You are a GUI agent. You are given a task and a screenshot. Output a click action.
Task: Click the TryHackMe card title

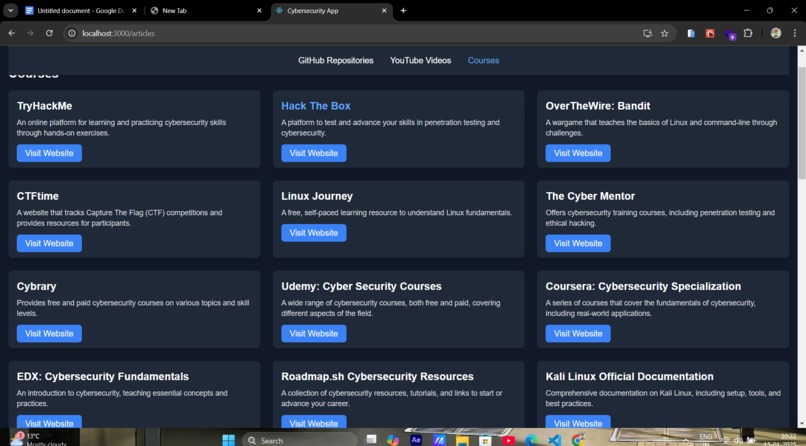(44, 106)
